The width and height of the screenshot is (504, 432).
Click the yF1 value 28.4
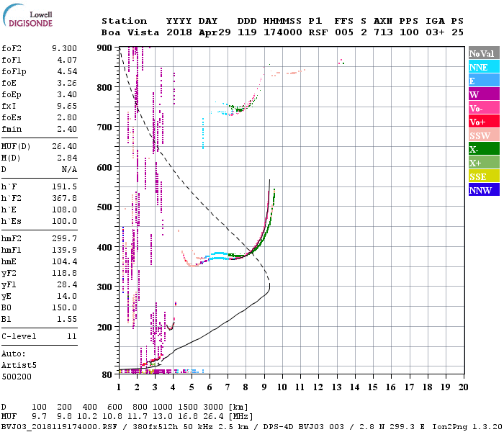[67, 285]
